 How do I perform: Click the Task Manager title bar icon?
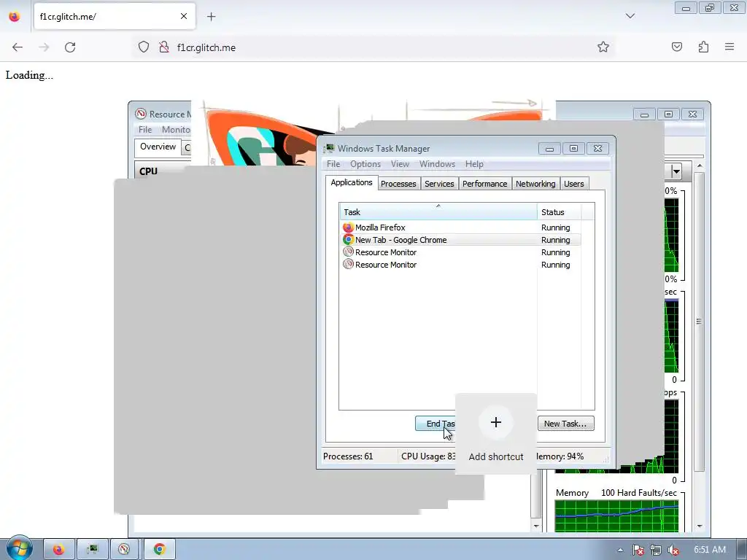point(329,149)
